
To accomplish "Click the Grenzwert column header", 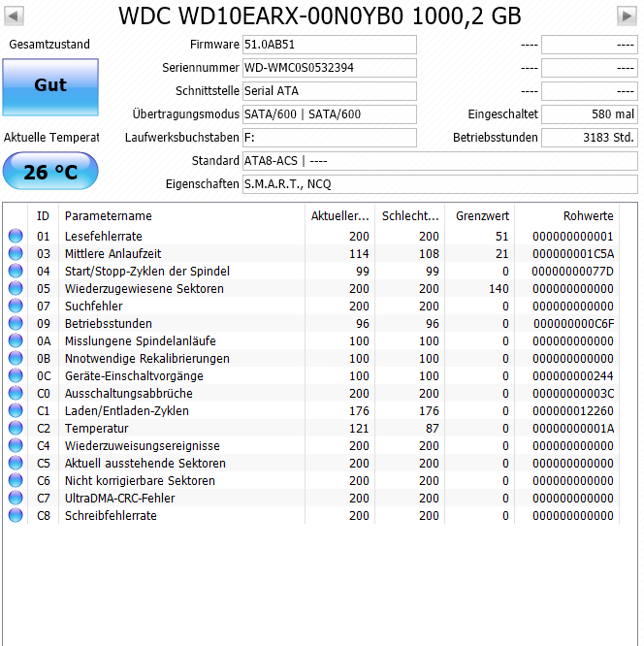I will pyautogui.click(x=479, y=216).
